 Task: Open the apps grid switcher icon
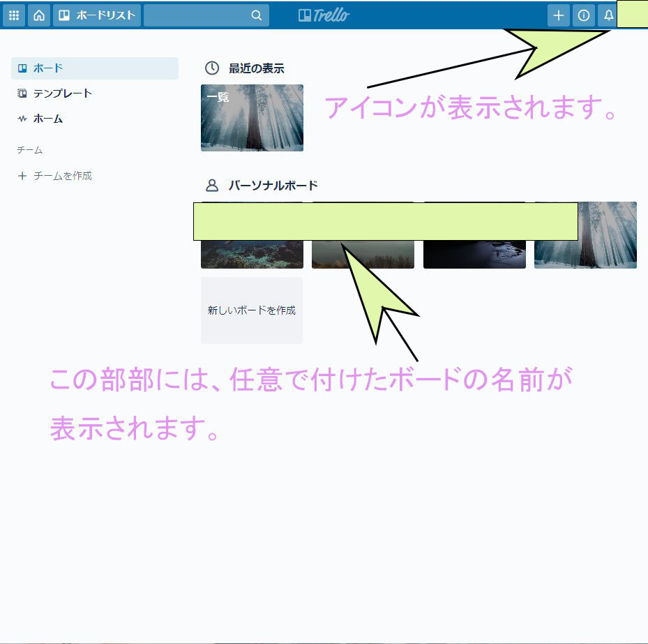pyautogui.click(x=14, y=15)
